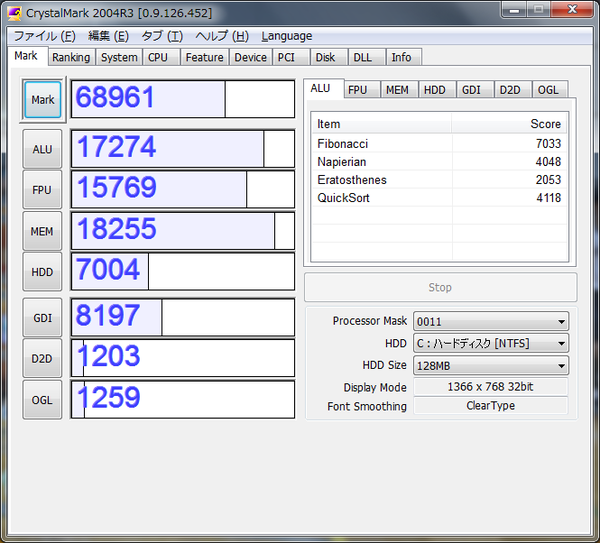Run the OGL benchmark button

pos(42,400)
